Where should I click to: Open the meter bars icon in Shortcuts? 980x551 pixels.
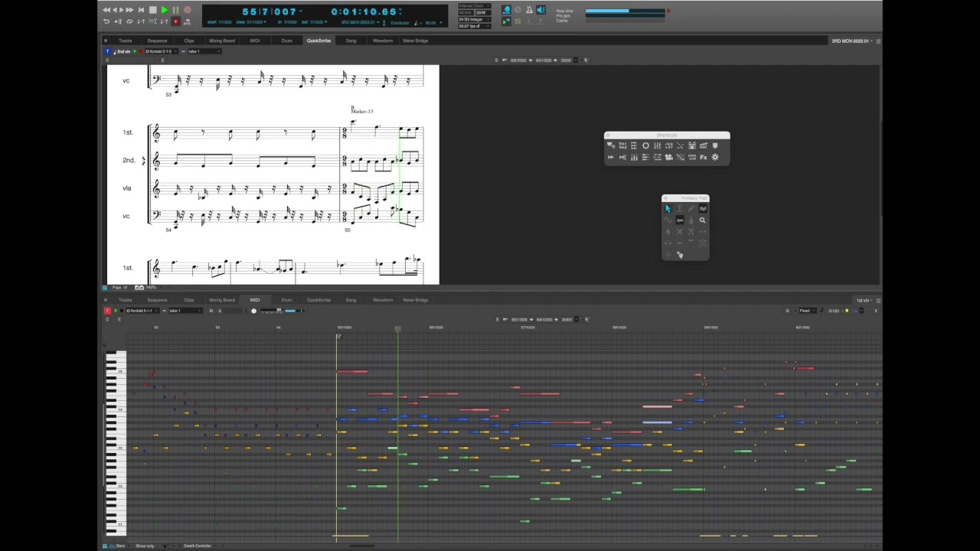coord(634,157)
